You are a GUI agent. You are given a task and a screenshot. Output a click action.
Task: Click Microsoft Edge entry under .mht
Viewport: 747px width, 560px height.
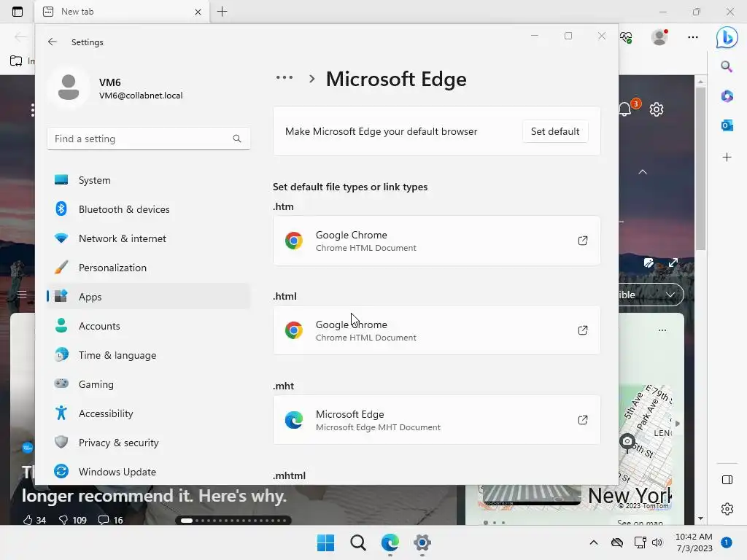point(436,420)
